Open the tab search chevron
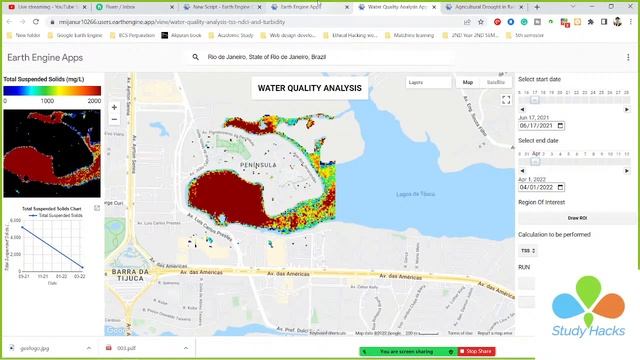The image size is (640, 360). pyautogui.click(x=572, y=7)
